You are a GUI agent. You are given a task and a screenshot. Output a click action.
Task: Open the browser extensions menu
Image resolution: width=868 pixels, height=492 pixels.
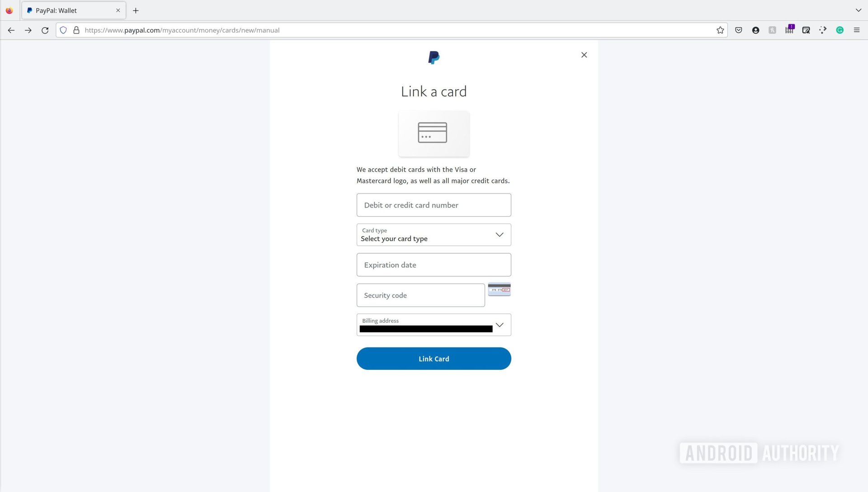(x=823, y=30)
